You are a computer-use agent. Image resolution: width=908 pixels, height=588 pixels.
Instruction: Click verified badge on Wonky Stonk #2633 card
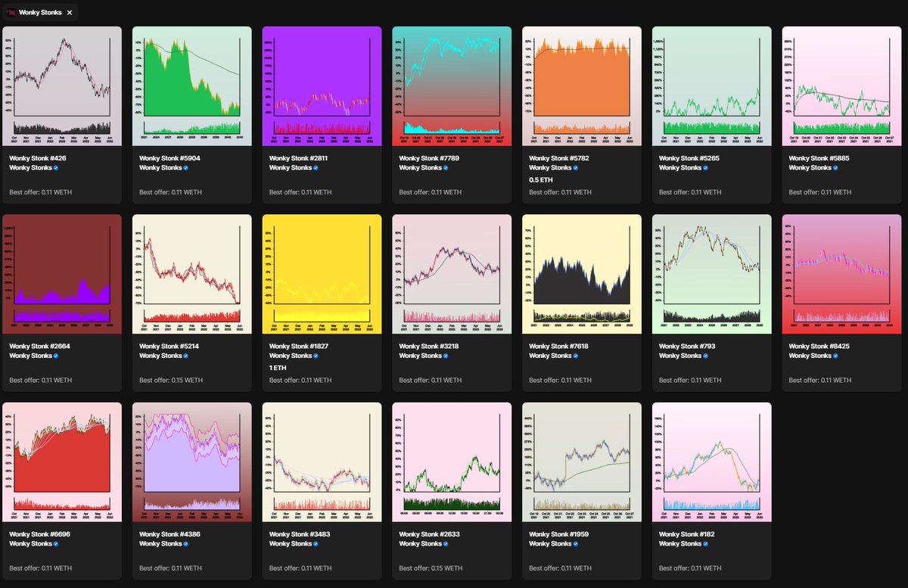coord(446,544)
